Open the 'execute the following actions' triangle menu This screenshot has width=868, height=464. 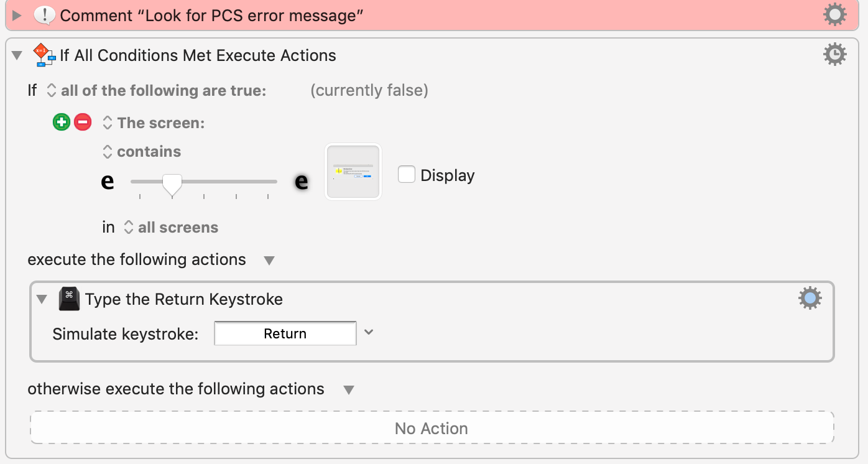[269, 261]
